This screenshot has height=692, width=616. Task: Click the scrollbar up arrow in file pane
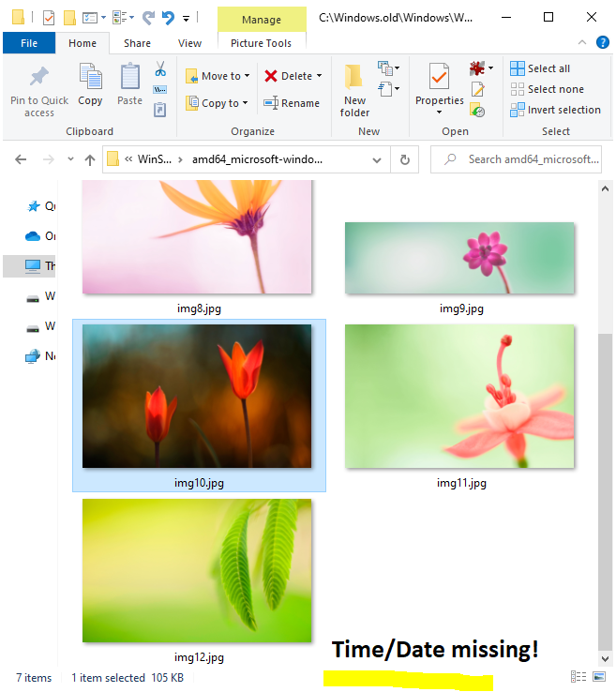pyautogui.click(x=605, y=188)
